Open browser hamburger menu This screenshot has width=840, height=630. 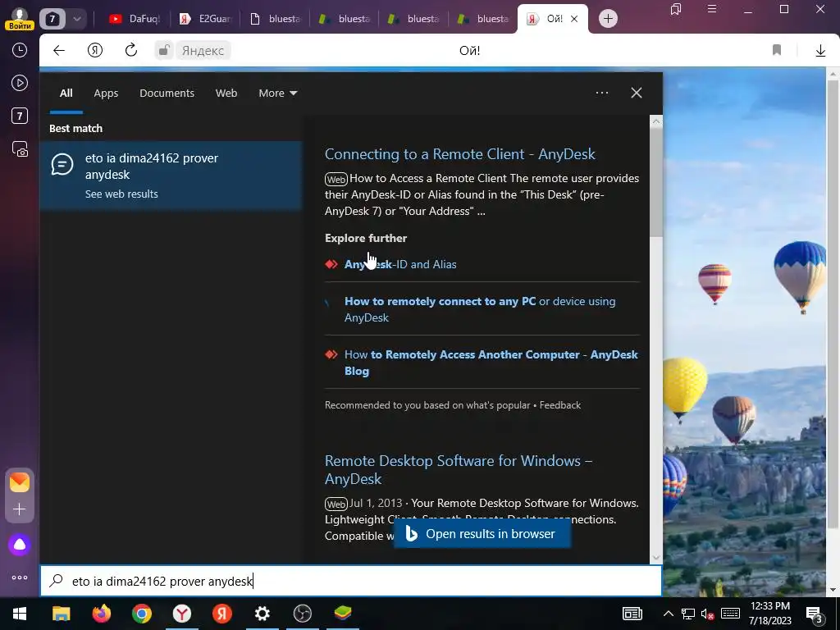tap(711, 9)
